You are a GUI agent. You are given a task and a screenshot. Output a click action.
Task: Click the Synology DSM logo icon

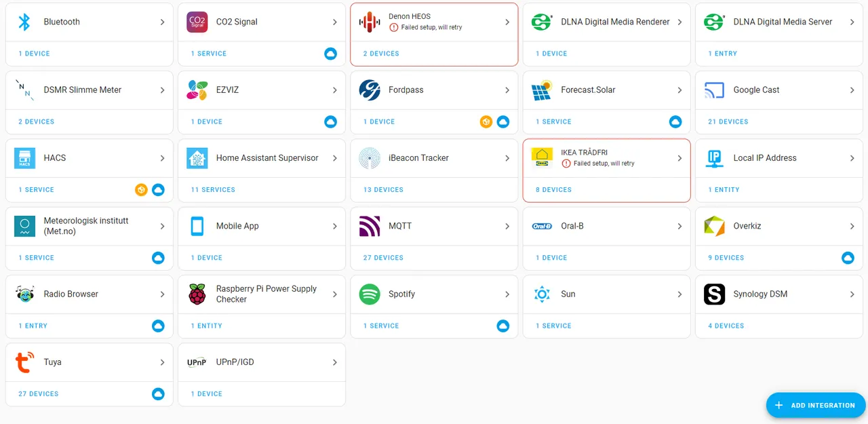click(714, 294)
